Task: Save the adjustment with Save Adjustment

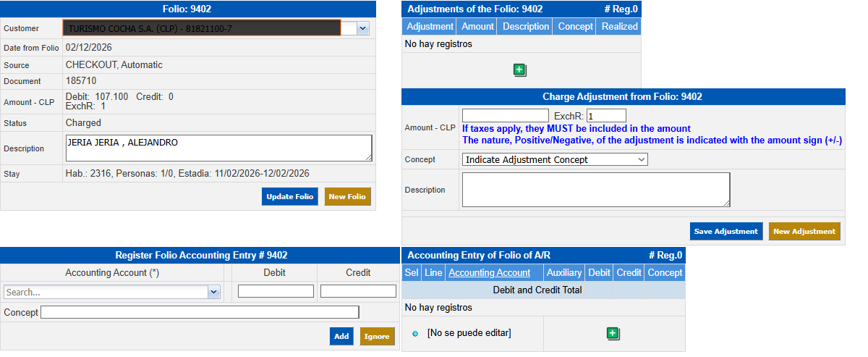Action: point(726,231)
